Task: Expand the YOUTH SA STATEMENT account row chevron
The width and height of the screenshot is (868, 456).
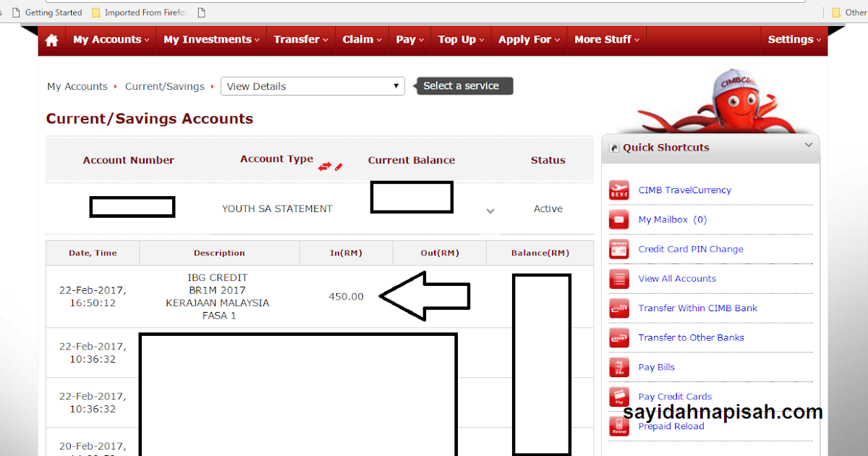Action: click(490, 211)
